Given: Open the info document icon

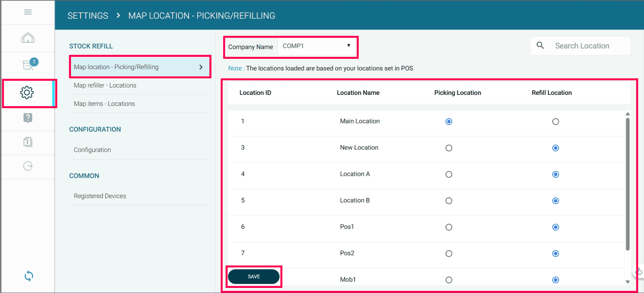Looking at the screenshot, I should (x=28, y=142).
